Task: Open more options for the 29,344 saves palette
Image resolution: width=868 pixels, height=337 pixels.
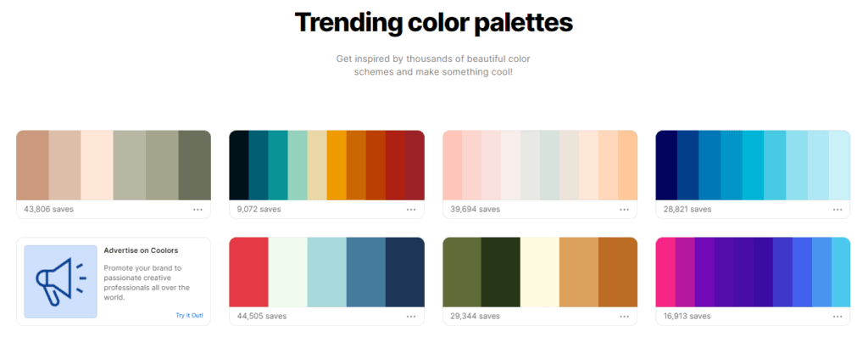Action: click(625, 317)
